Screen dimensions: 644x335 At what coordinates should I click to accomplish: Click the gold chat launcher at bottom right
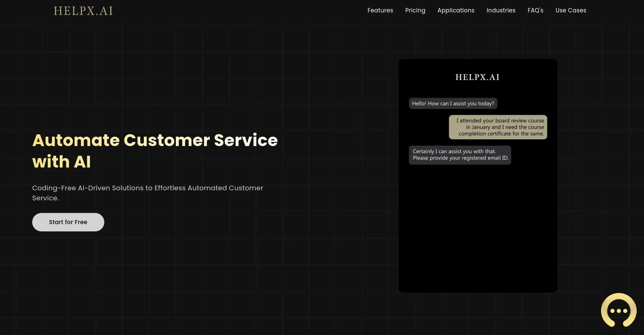point(619,311)
